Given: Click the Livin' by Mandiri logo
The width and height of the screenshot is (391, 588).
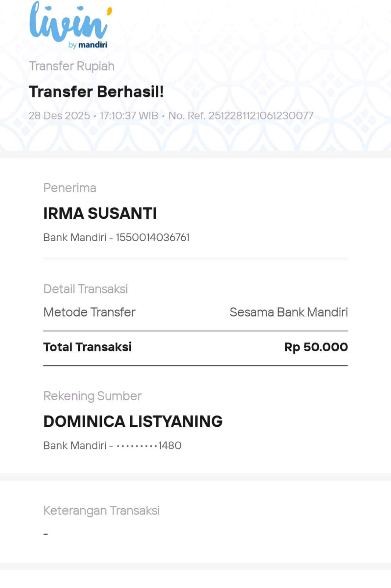Looking at the screenshot, I should click(70, 23).
